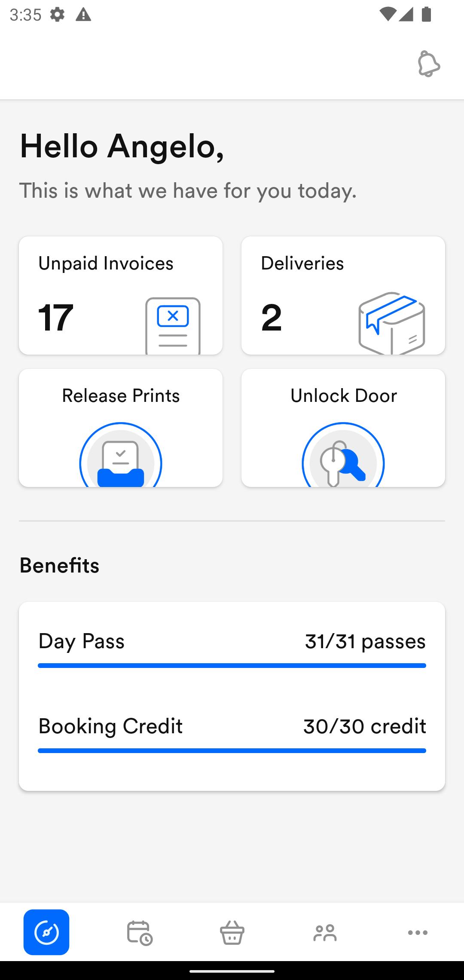Tap the cellular signal status icon
464x980 pixels.
click(x=406, y=15)
